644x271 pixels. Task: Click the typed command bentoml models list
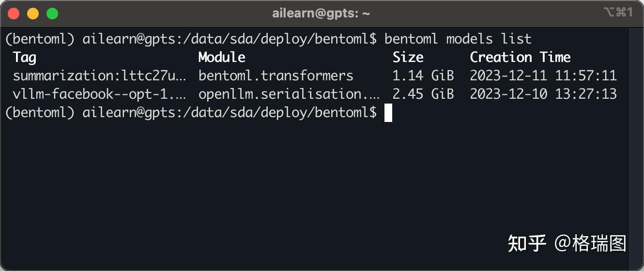pyautogui.click(x=458, y=39)
